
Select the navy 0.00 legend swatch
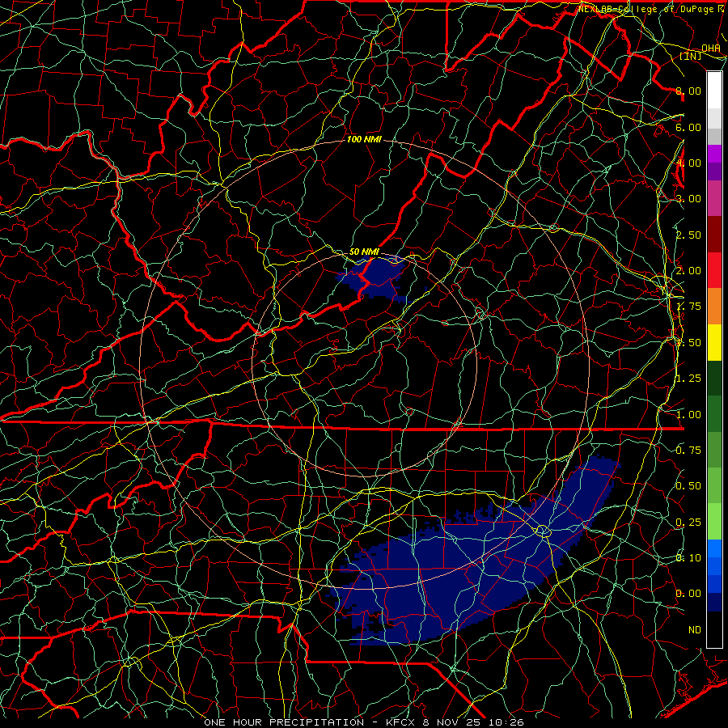point(714,602)
